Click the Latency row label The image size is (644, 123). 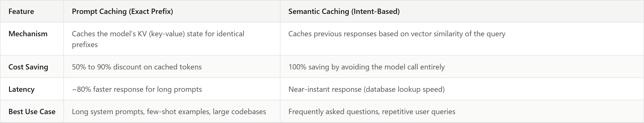coord(21,89)
